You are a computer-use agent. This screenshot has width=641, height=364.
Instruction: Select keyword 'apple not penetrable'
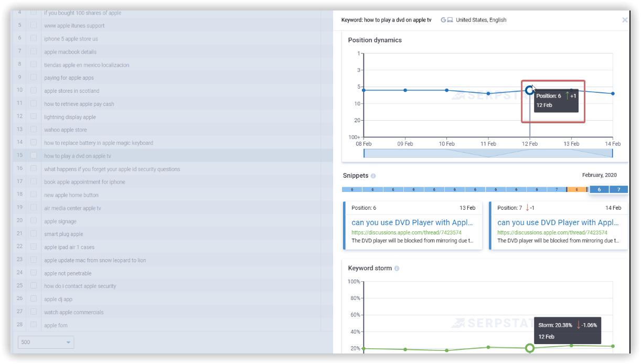coord(68,273)
